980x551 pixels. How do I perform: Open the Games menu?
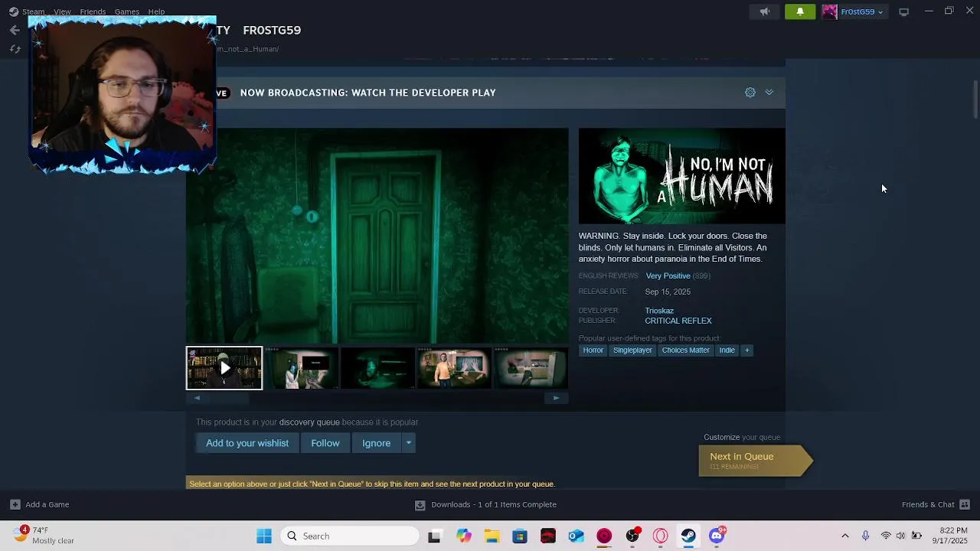tap(126, 11)
